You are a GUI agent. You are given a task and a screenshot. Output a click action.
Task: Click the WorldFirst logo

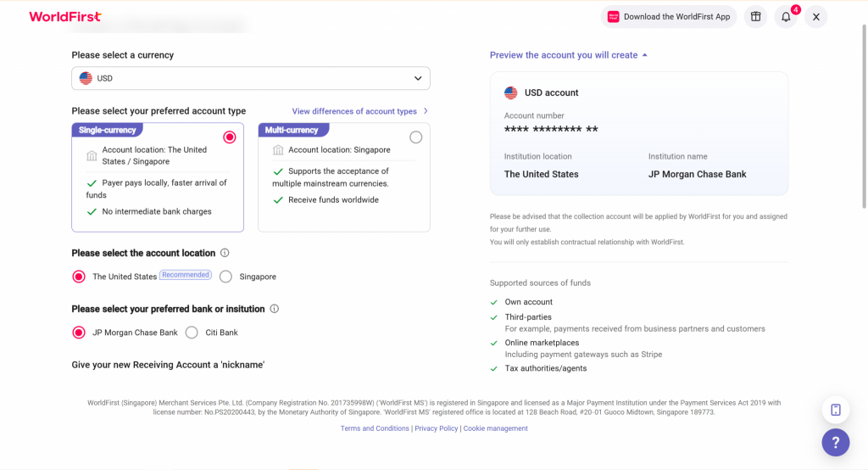click(x=65, y=17)
